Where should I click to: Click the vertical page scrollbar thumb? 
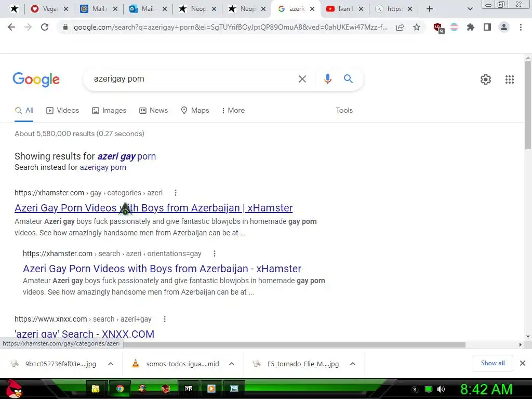coord(528,105)
